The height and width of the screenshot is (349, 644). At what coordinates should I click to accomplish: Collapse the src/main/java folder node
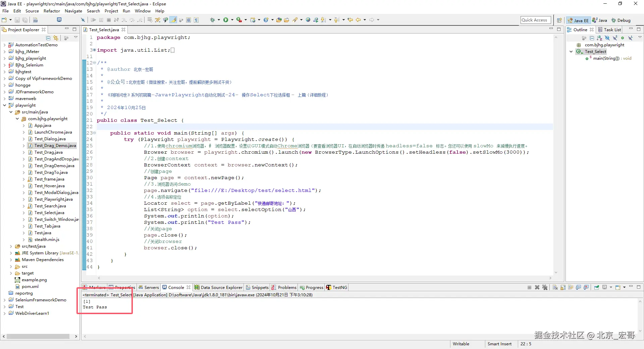pyautogui.click(x=11, y=112)
